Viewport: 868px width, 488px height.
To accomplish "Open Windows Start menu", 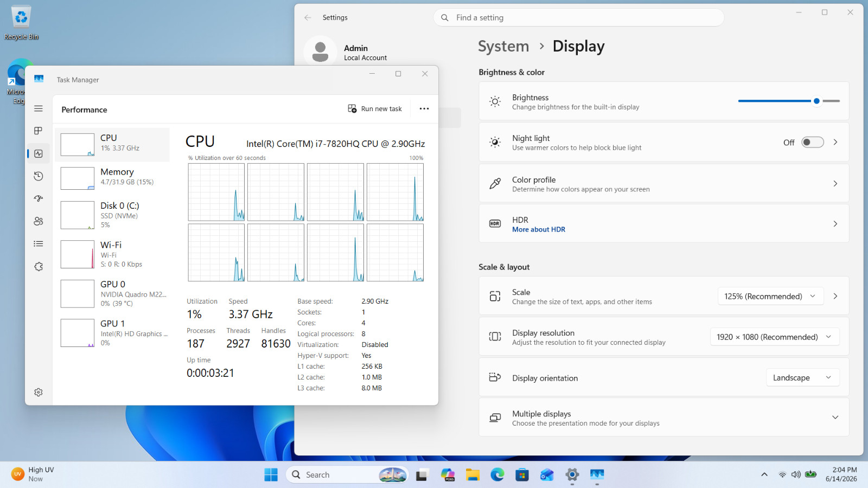I will [271, 474].
